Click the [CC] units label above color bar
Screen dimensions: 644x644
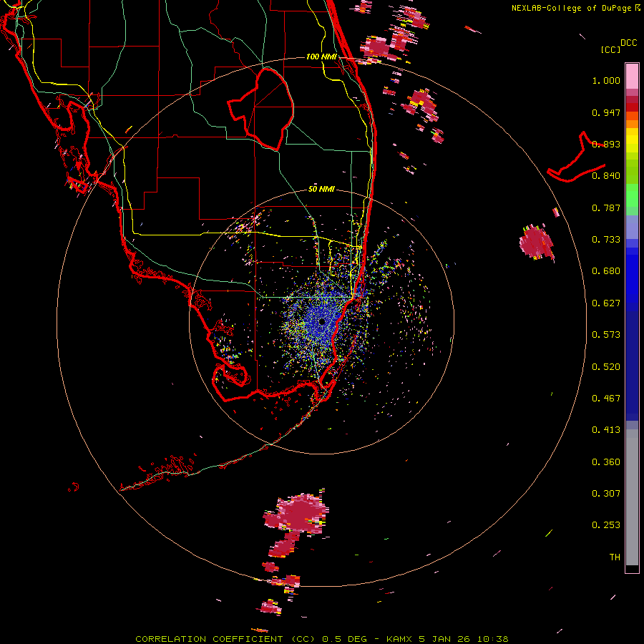pos(610,49)
